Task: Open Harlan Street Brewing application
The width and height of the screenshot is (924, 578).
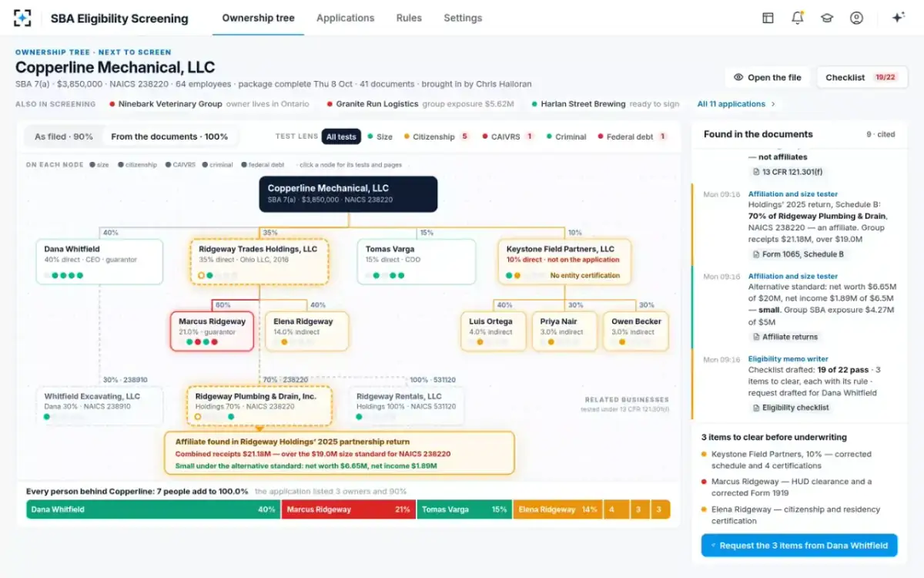Action: point(606,104)
